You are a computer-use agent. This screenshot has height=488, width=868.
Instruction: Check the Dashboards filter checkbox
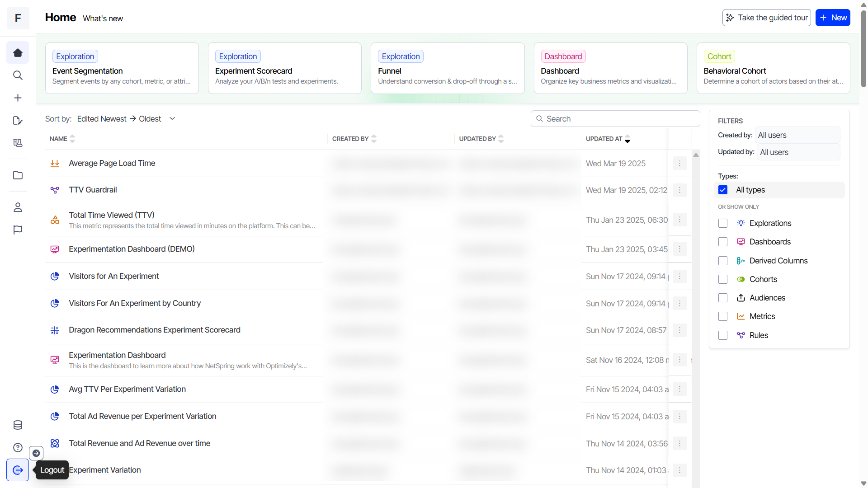723,242
